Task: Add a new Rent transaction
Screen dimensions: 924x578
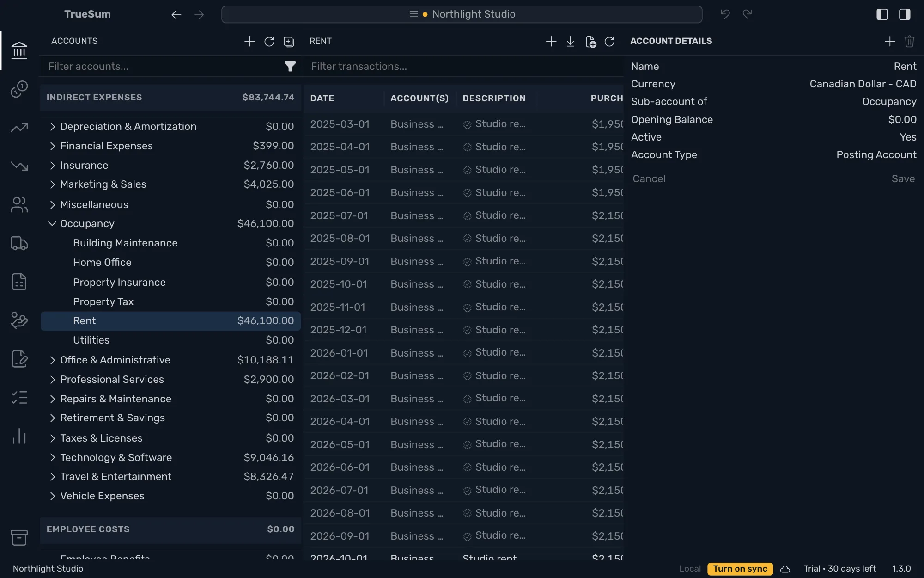Action: (551, 42)
